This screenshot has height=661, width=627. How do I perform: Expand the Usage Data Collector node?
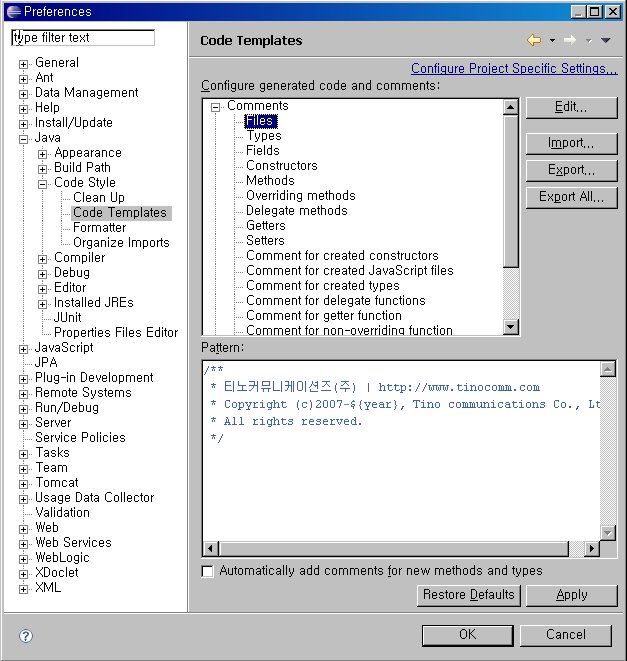tap(24, 499)
